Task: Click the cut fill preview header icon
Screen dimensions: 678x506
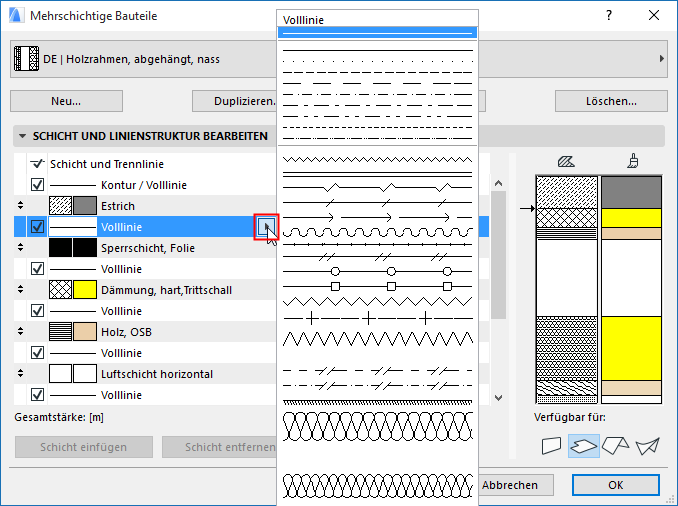Action: pyautogui.click(x=566, y=162)
